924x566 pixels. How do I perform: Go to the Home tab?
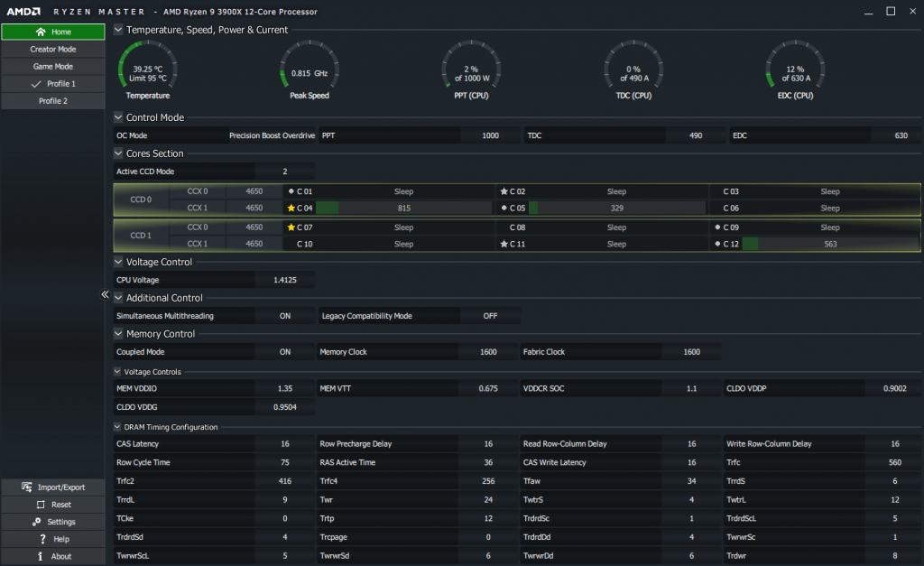[x=53, y=32]
